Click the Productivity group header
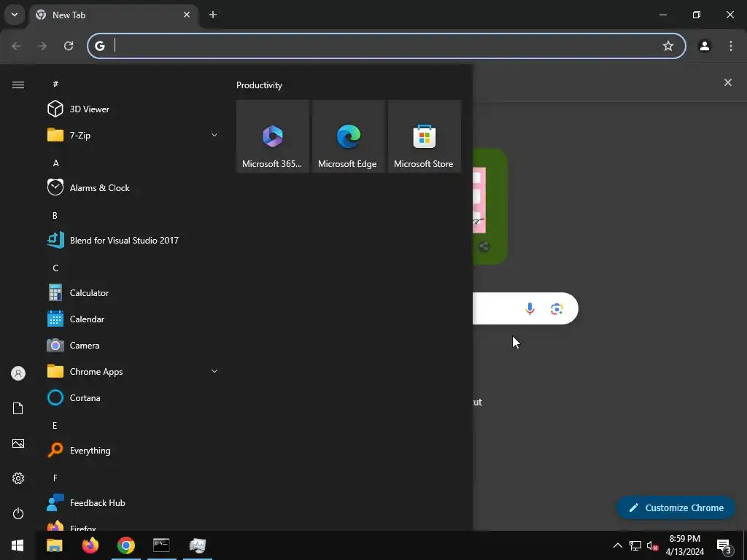 [259, 85]
